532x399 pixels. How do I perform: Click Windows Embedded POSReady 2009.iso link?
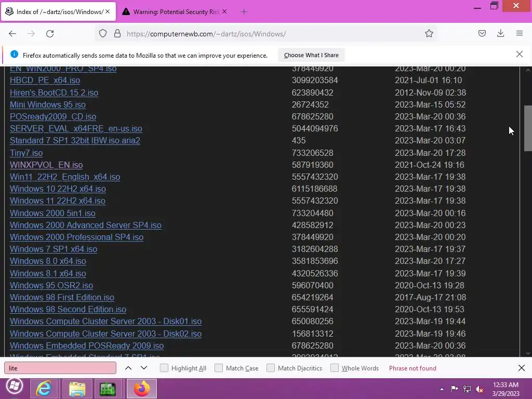click(87, 345)
